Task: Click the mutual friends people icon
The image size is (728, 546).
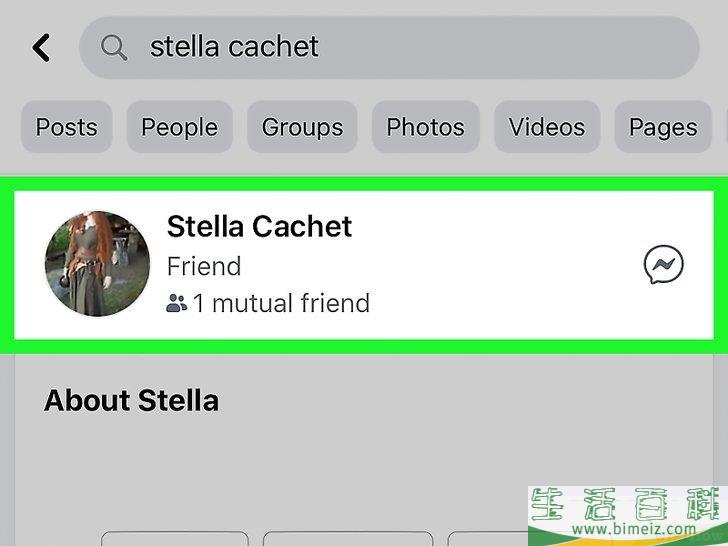Action: tap(176, 303)
